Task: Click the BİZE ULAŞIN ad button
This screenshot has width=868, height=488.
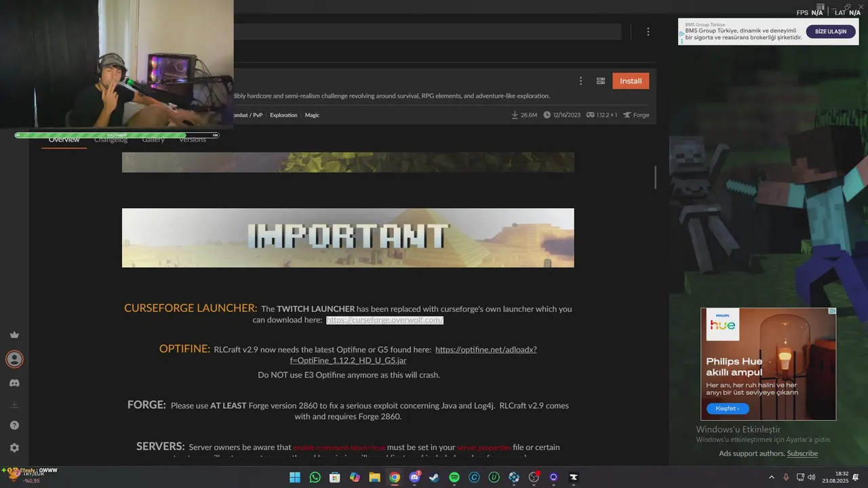Action: pyautogui.click(x=831, y=32)
